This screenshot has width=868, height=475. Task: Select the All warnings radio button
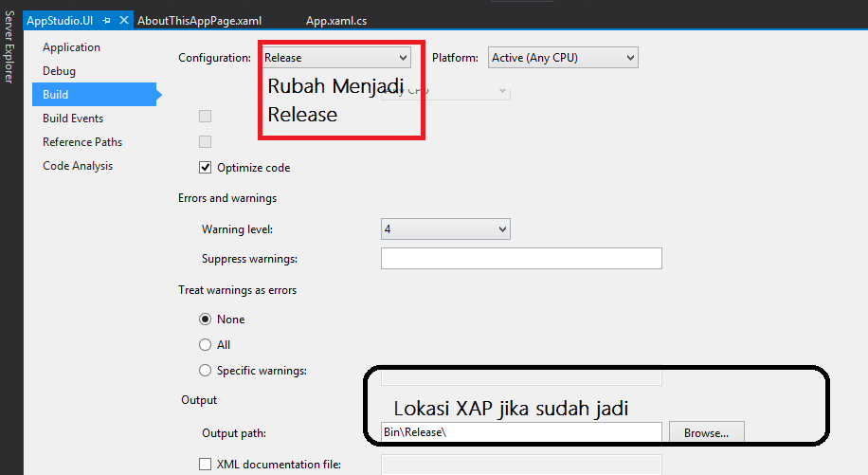[205, 345]
